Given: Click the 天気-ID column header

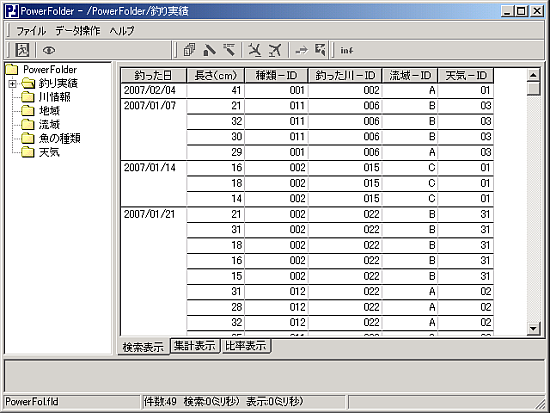Looking at the screenshot, I should click(466, 75).
